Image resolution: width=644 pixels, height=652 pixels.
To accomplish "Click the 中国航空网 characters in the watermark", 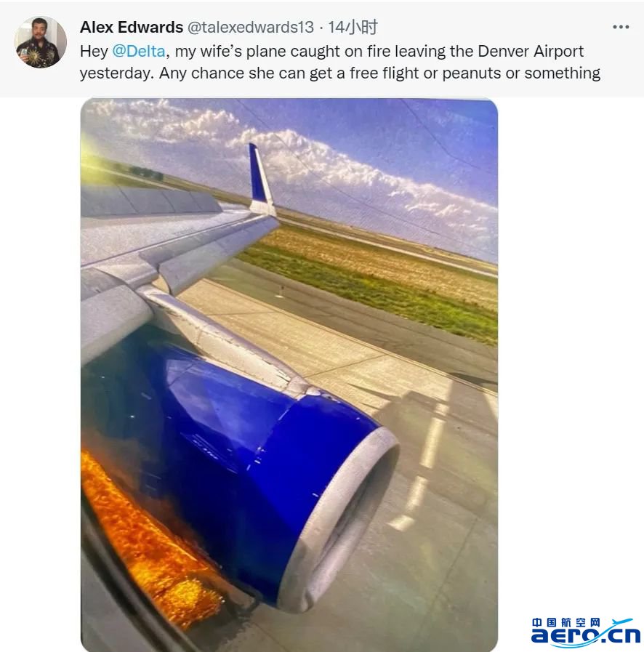I will coord(565,622).
